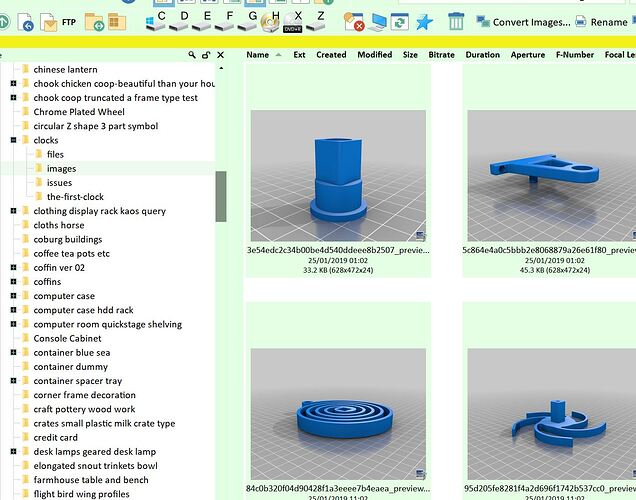Expand the container spacer tray folder
The width and height of the screenshot is (636, 500).
[13, 380]
